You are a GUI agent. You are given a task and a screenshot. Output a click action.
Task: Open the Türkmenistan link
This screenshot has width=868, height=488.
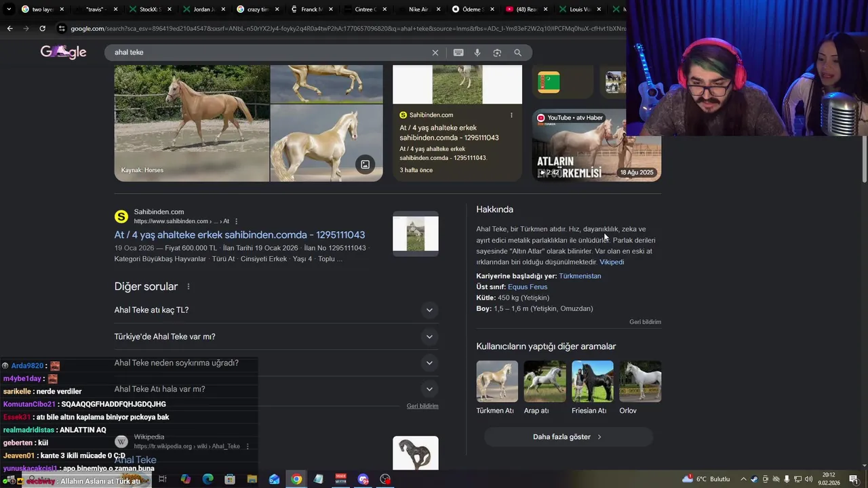click(x=580, y=276)
